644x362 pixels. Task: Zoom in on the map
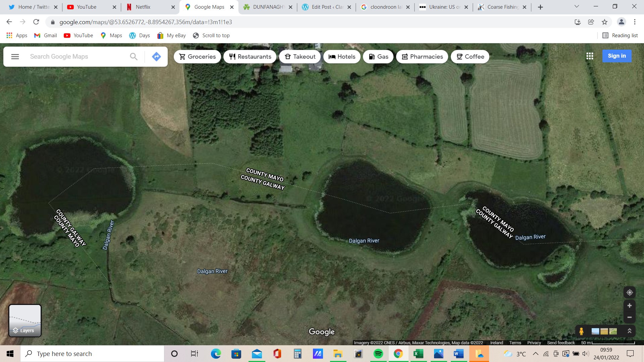tap(629, 306)
